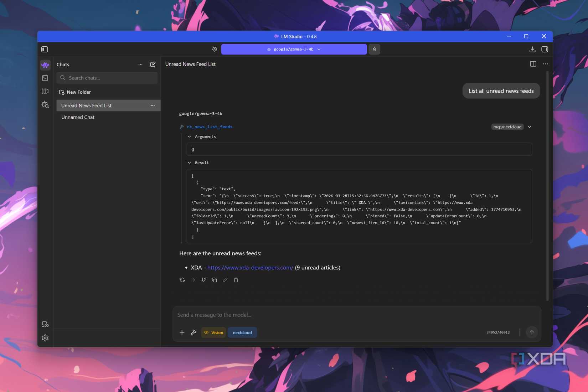588x392 pixels.
Task: Focus the Search chats field
Action: 107,78
